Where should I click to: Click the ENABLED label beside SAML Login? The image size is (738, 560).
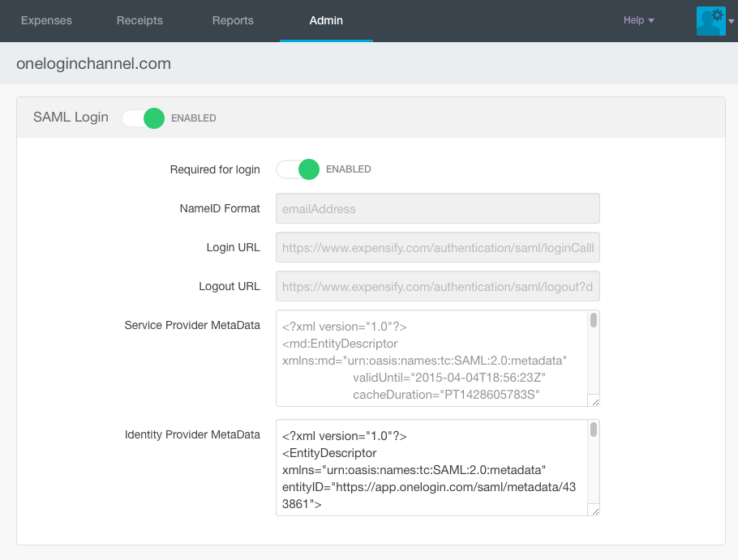(x=194, y=118)
